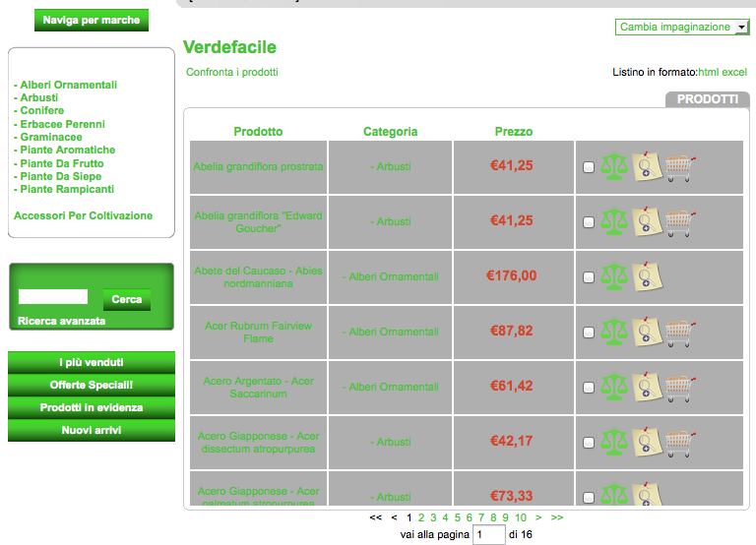
Task: Click the Prodotti in evidenza button
Action: (x=92, y=407)
